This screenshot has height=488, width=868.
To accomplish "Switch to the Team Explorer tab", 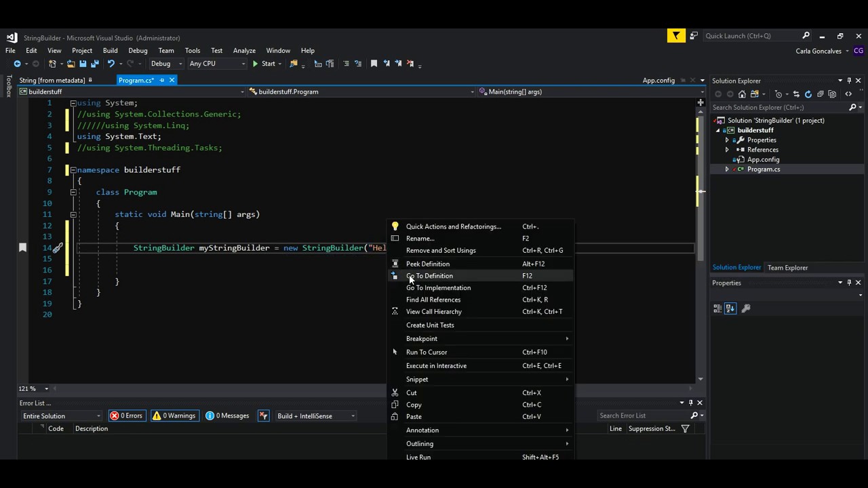I will pos(787,268).
